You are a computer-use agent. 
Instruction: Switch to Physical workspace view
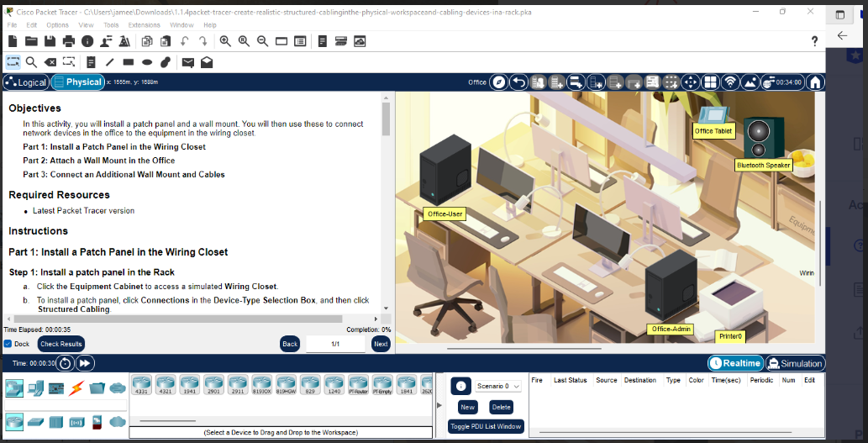point(77,82)
